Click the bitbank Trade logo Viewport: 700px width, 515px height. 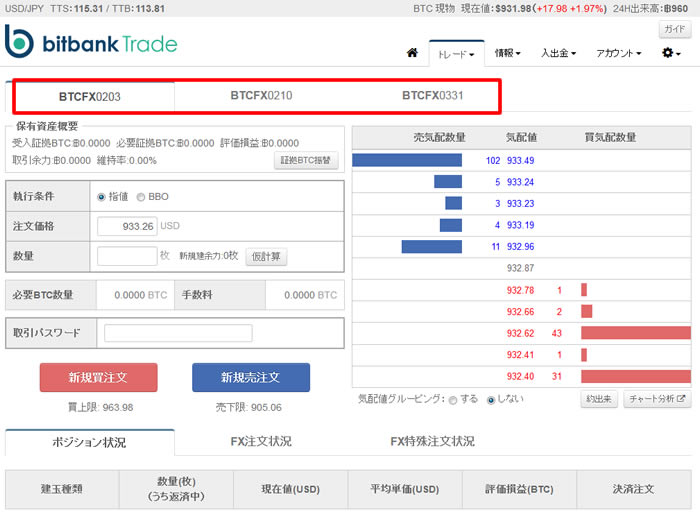(x=91, y=42)
